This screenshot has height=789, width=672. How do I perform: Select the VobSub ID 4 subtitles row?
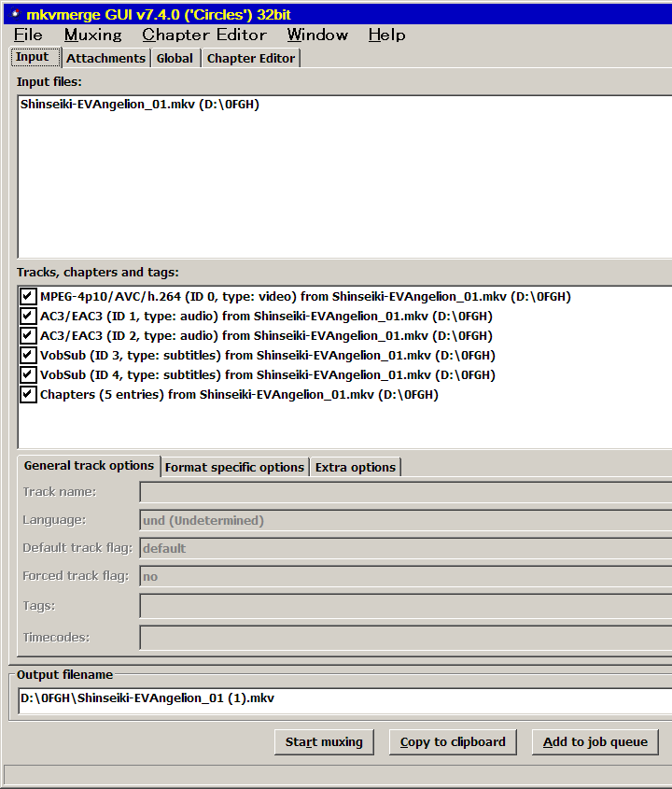(x=268, y=374)
